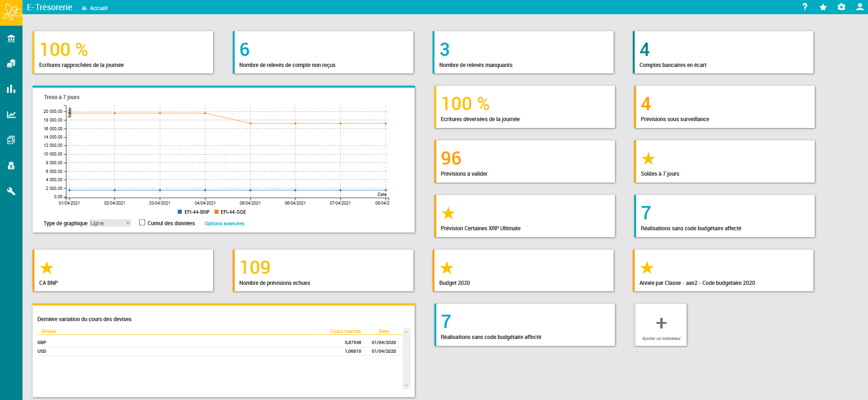Screen dimensions: 868x400
Task: Open settings gear in top bar
Action: (841, 7)
